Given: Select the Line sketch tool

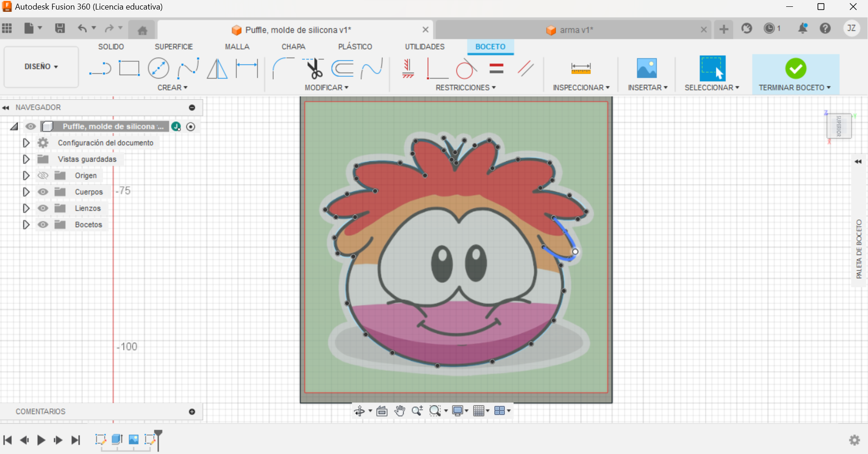Looking at the screenshot, I should (x=100, y=69).
